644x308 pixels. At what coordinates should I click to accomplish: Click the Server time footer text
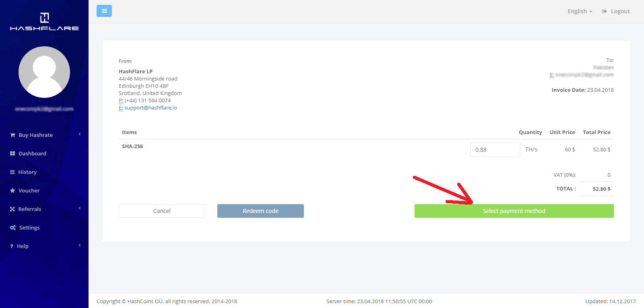click(x=379, y=301)
